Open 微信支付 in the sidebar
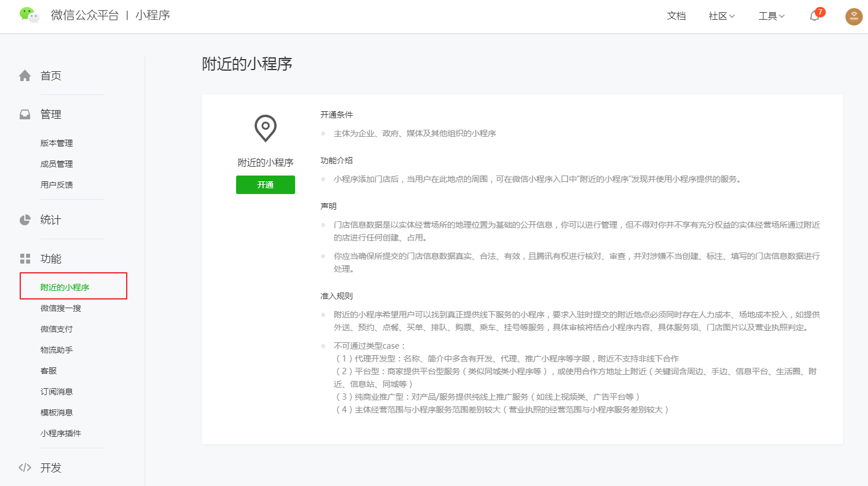This screenshot has height=486, width=868. (57, 329)
